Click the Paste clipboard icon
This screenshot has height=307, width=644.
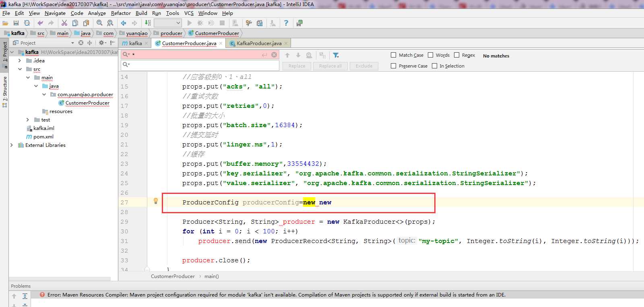click(x=86, y=23)
